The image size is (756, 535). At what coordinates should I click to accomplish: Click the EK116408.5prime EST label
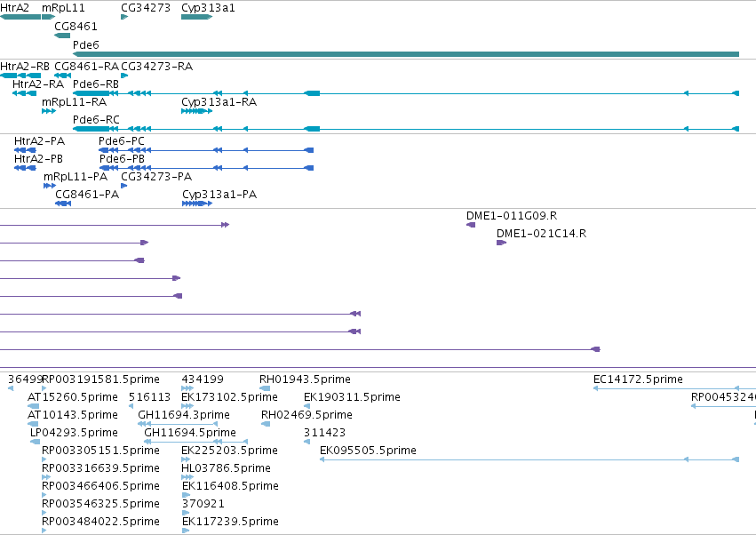click(230, 486)
